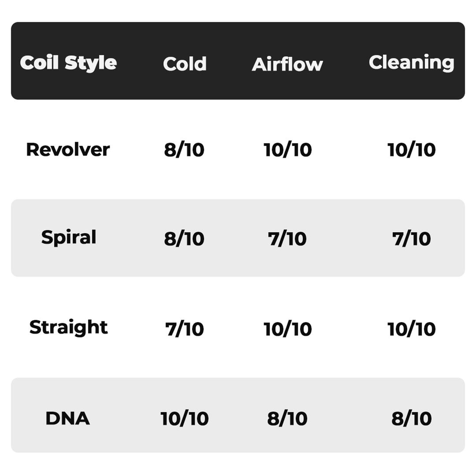The image size is (476, 476).
Task: Click DNA's Cold score 10/10
Action: click(x=184, y=419)
